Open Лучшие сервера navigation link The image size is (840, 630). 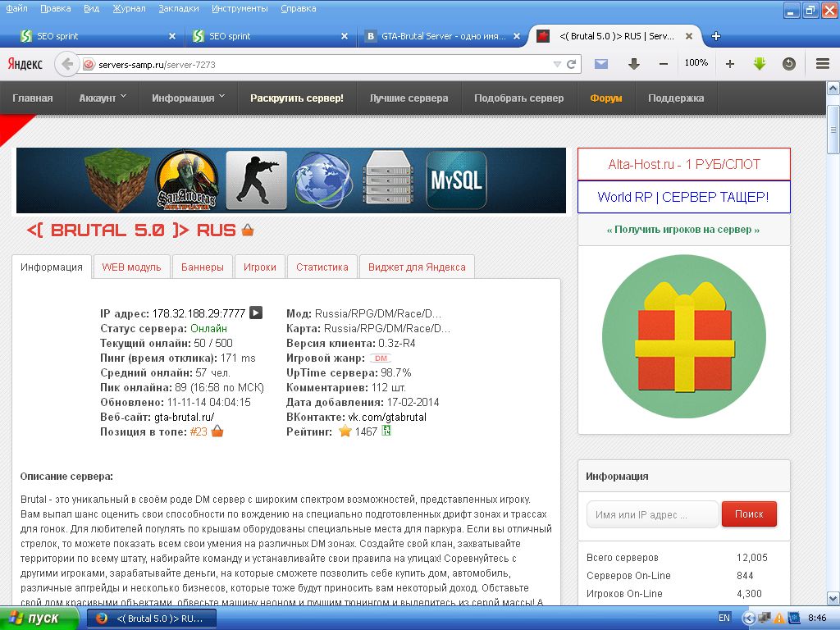409,98
